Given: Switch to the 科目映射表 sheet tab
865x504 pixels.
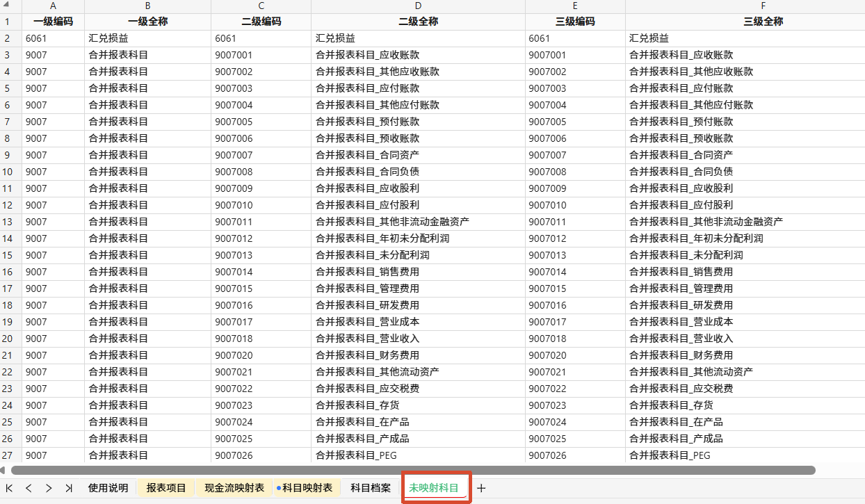Looking at the screenshot, I should [307, 488].
